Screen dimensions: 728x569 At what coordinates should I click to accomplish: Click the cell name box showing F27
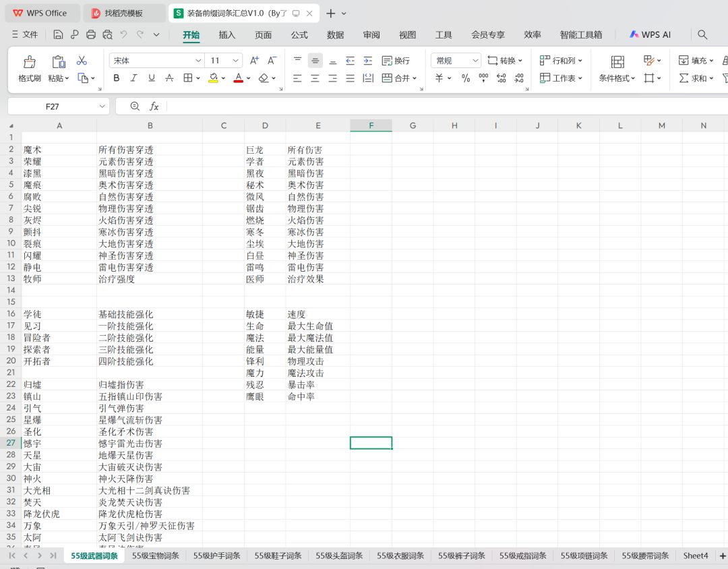[x=53, y=107]
